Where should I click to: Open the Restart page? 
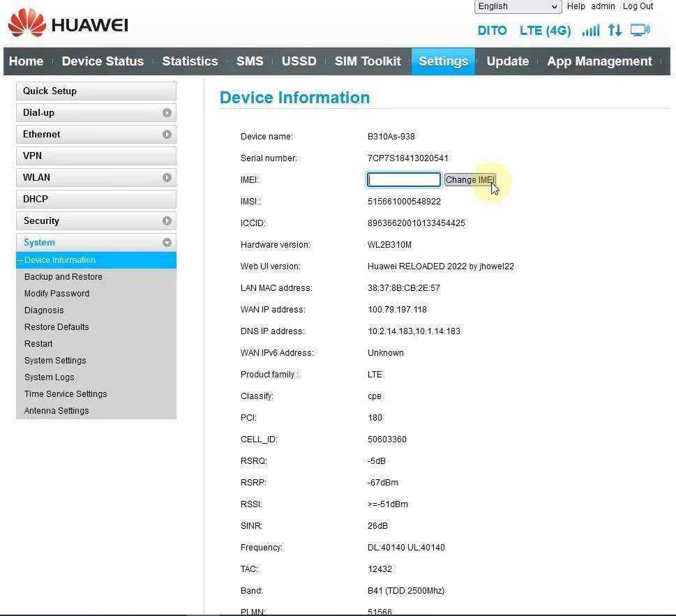coord(38,343)
